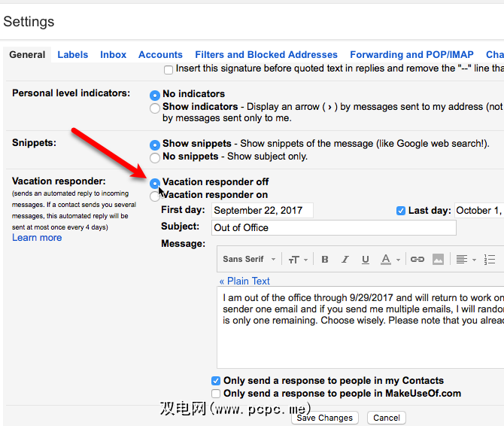Switch to Plain Text mode
Screen dimensions: 504x426
tap(244, 281)
